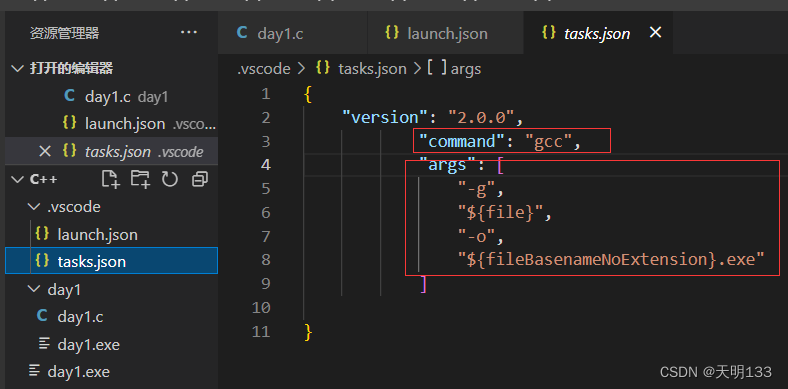Collapse the Open Editors section
The height and width of the screenshot is (389, 788).
coord(18,68)
